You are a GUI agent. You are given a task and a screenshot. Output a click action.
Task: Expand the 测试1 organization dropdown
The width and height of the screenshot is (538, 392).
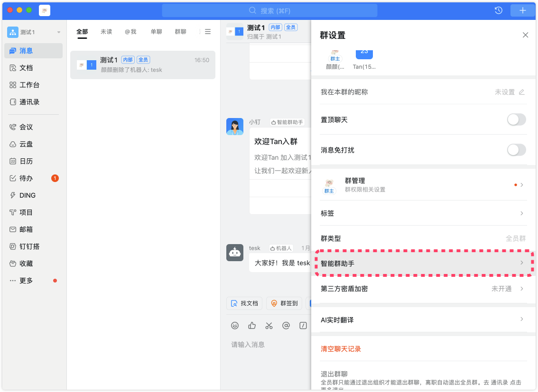59,32
